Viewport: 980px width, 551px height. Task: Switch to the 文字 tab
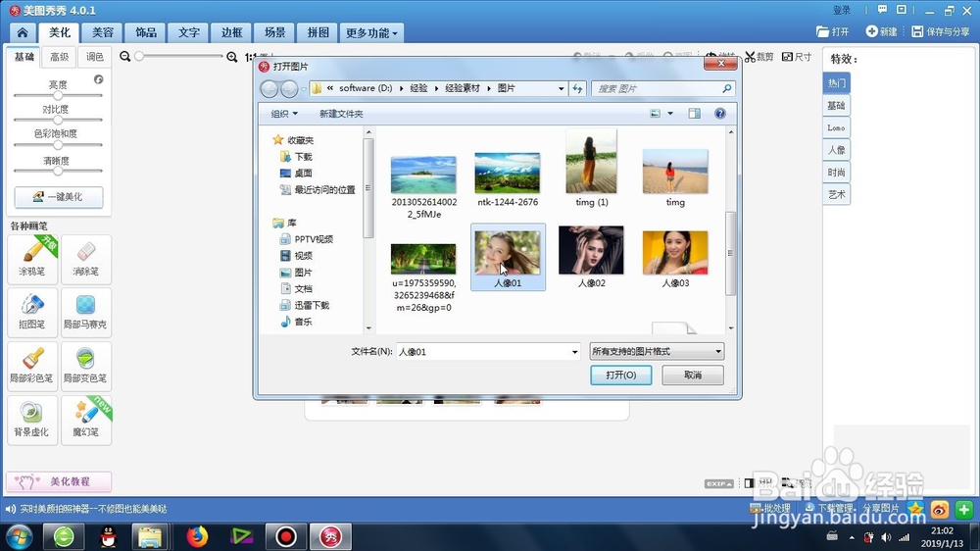coord(189,32)
